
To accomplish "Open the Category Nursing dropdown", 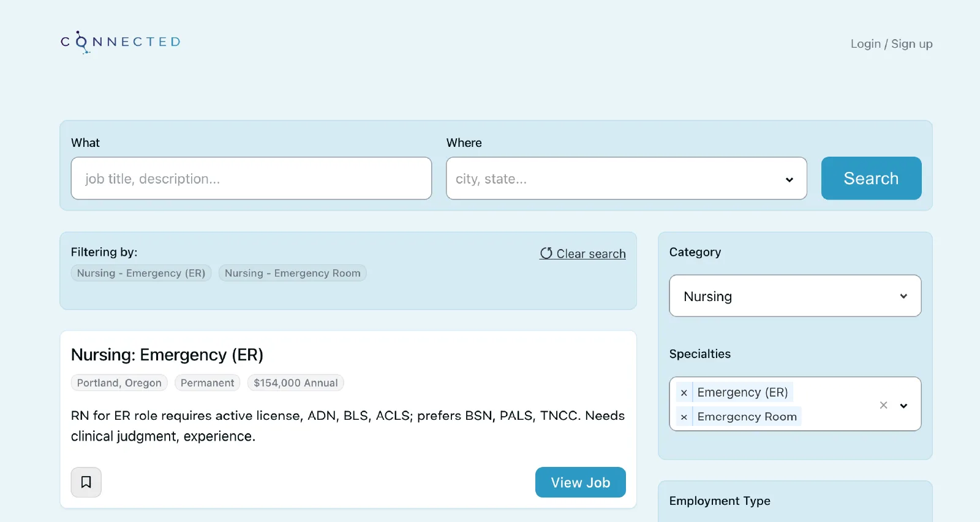I will (x=794, y=296).
